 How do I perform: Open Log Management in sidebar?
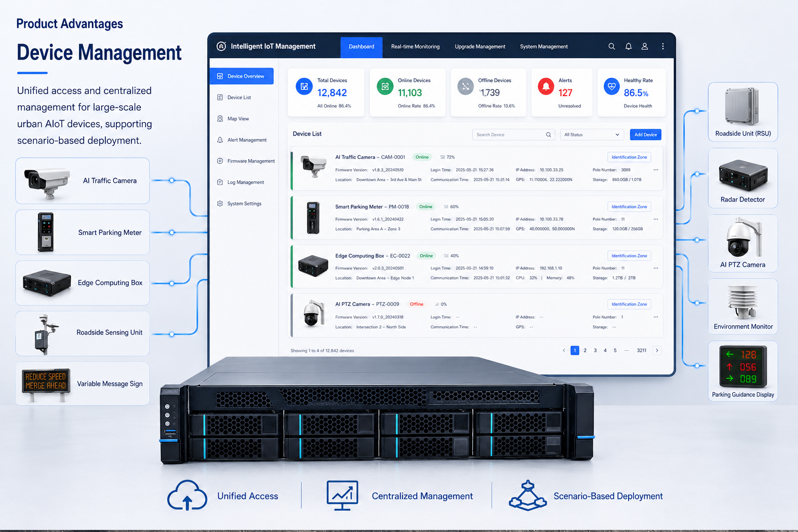242,182
